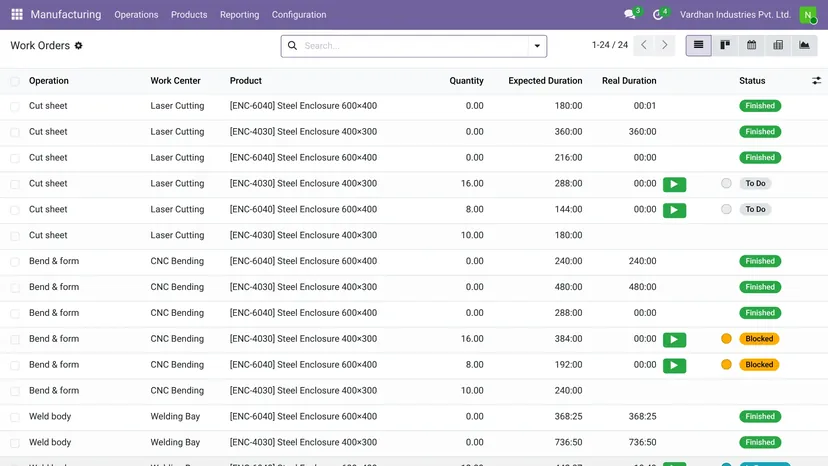Screen dimensions: 828x466
Task: Open Bend & form row with 240:00 and quantity 10.00
Action: (414, 391)
